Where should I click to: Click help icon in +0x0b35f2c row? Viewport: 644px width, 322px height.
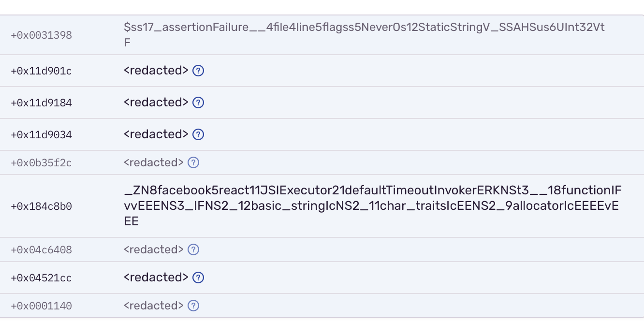click(x=193, y=162)
